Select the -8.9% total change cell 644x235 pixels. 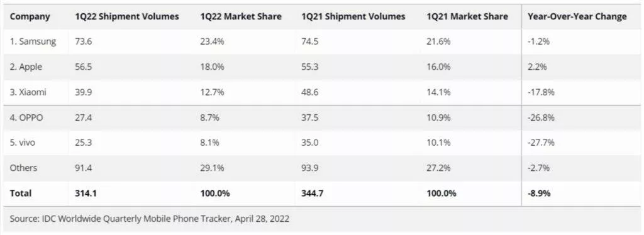(x=539, y=193)
